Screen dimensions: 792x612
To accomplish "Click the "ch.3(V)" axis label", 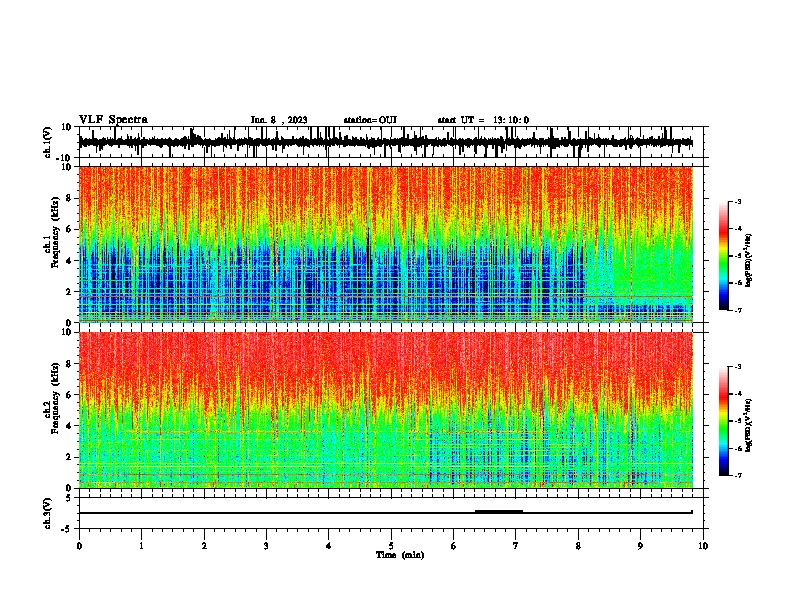I will [48, 514].
